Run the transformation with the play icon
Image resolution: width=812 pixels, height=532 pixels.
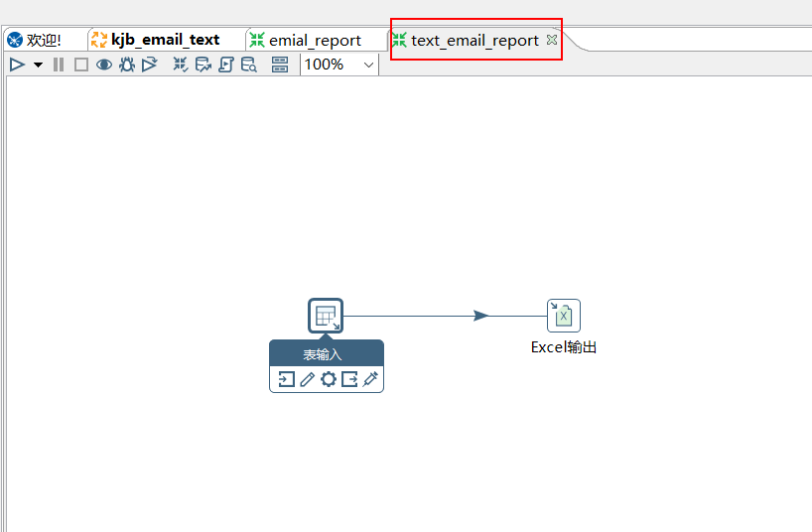pos(17,65)
